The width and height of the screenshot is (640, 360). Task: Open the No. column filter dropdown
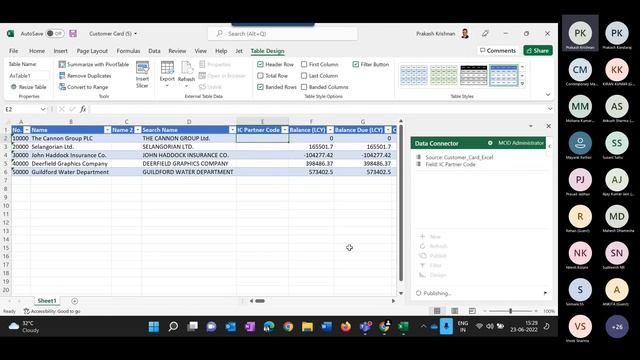27,130
